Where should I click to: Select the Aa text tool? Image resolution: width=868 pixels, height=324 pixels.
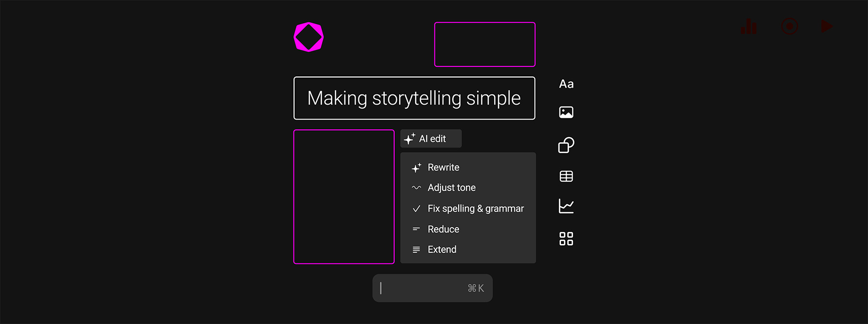[x=566, y=84]
